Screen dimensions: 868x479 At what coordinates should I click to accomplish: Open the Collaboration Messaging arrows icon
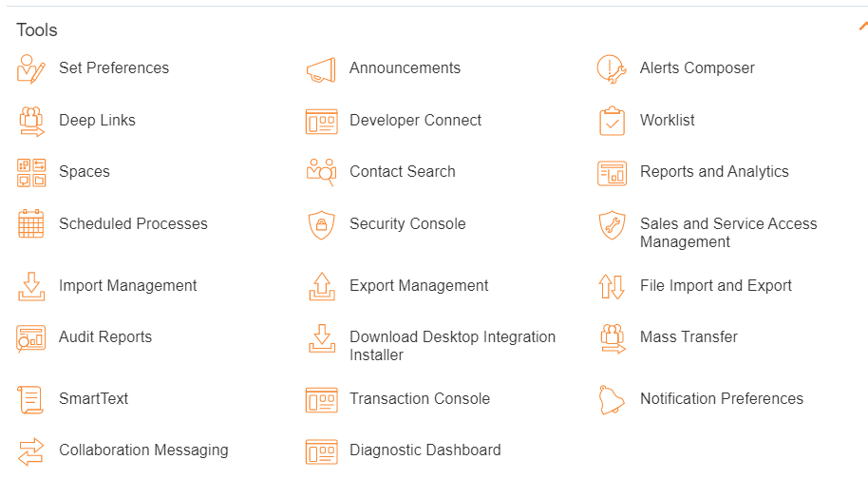pos(31,451)
